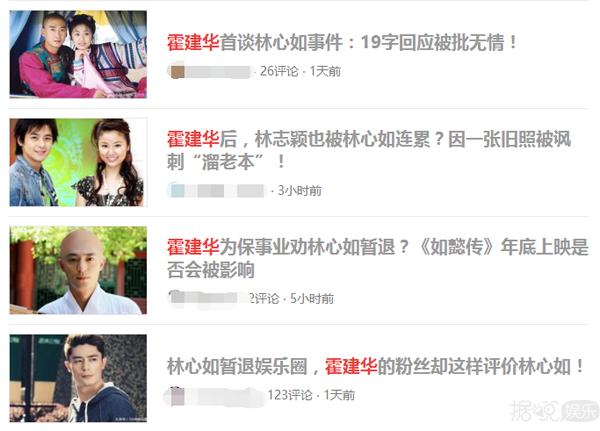Click red 霍建华 keyword in third headline

point(193,247)
